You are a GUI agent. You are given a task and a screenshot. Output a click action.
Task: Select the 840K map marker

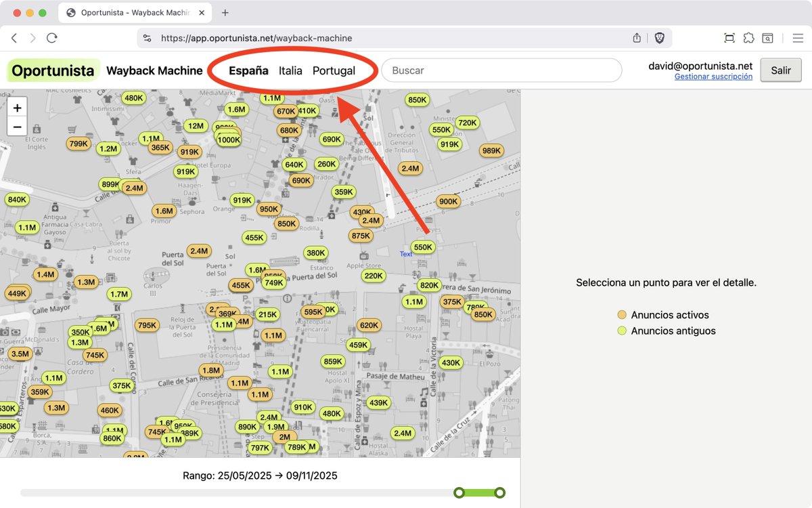pos(17,200)
